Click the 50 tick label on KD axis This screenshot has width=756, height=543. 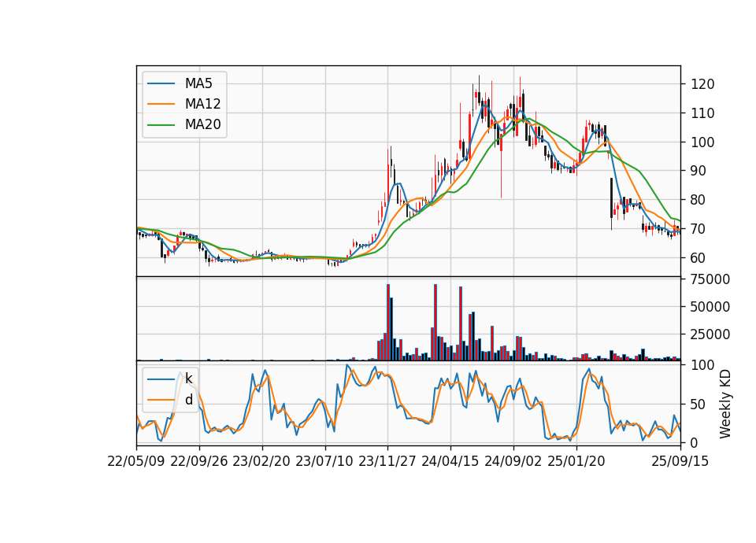click(699, 404)
